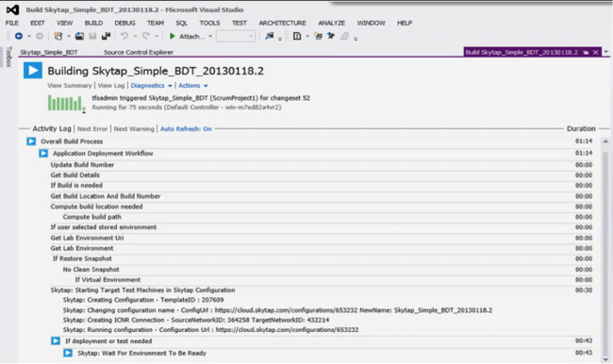Open the Diagnostics dropdown

(x=151, y=85)
